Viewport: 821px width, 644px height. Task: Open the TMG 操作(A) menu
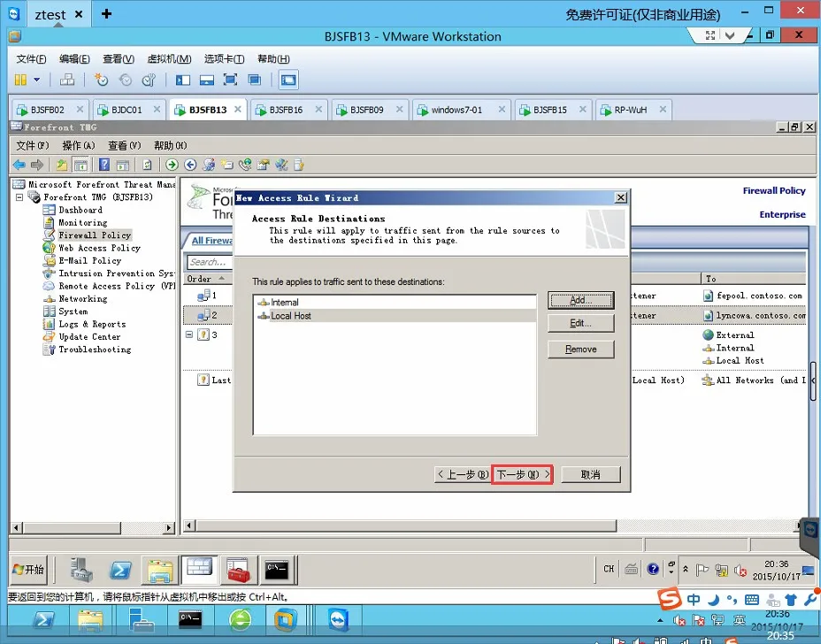coord(79,145)
